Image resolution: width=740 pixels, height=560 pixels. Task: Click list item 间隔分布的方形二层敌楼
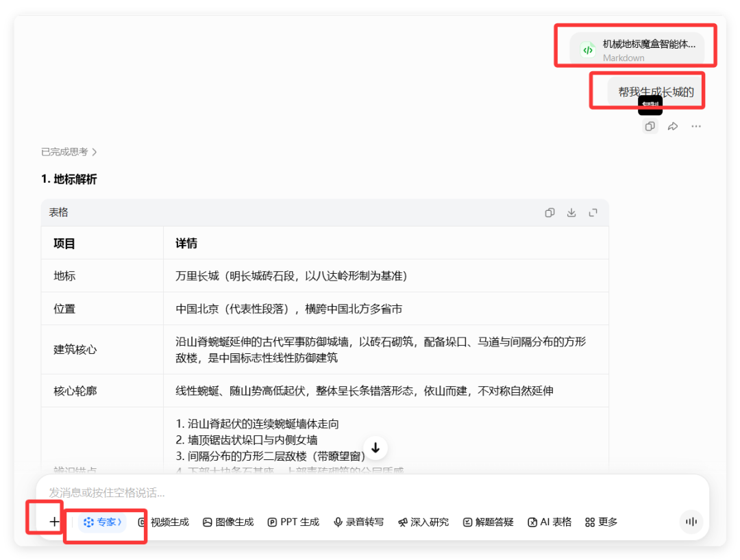pyautogui.click(x=271, y=457)
